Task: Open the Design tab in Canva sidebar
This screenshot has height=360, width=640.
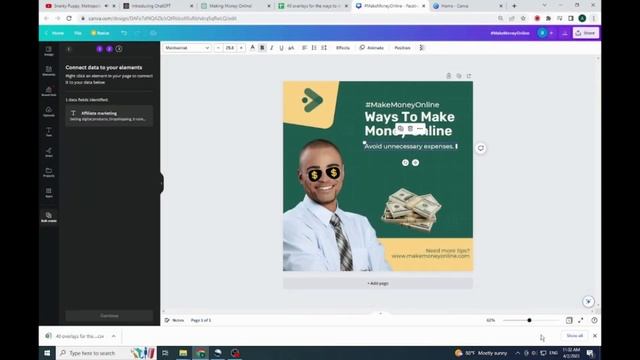Action: 49,51
